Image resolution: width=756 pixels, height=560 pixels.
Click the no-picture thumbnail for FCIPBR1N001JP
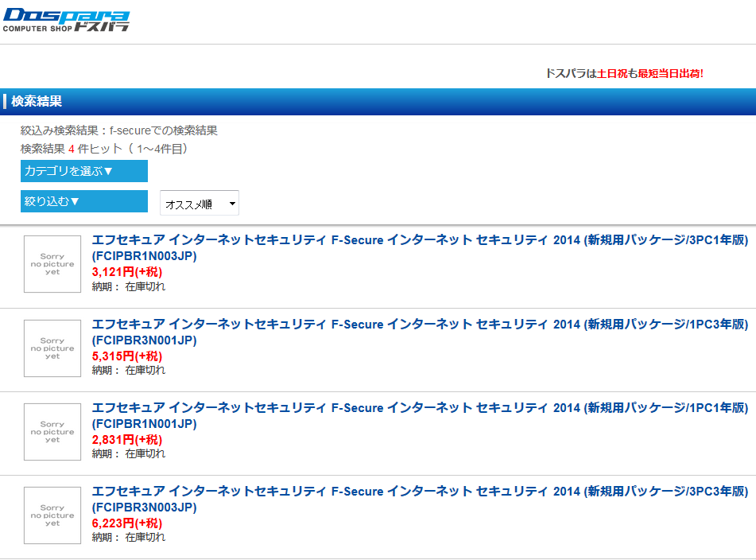pyautogui.click(x=52, y=432)
